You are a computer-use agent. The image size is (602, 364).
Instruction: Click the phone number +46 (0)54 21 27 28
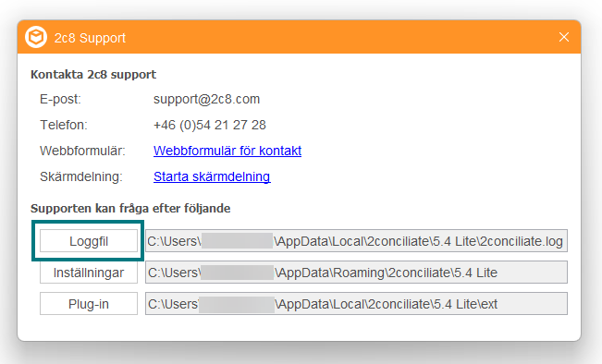210,125
